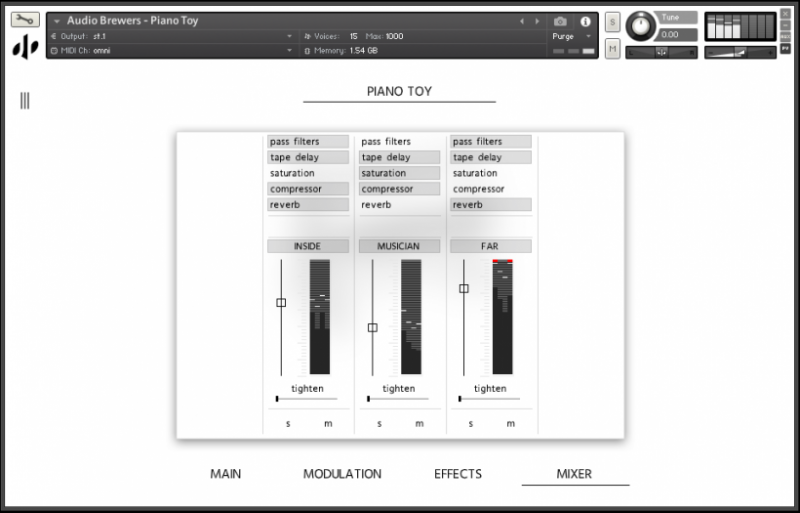Screen dimensions: 800x513
Task: Switch to the MODULATION tab
Action: (x=342, y=474)
